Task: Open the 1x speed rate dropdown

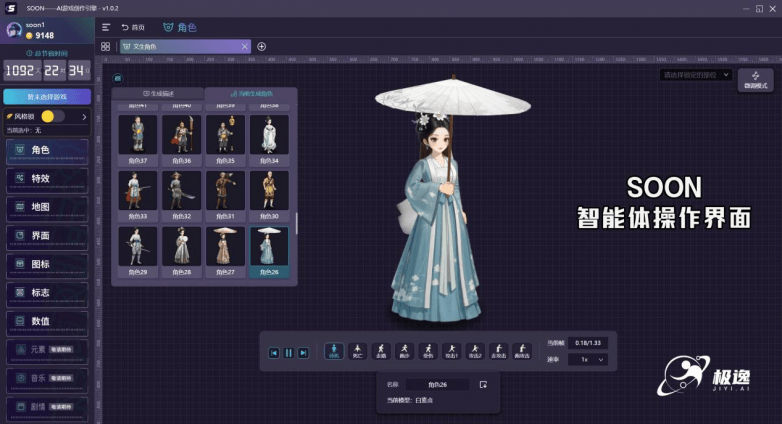Action: 587,359
